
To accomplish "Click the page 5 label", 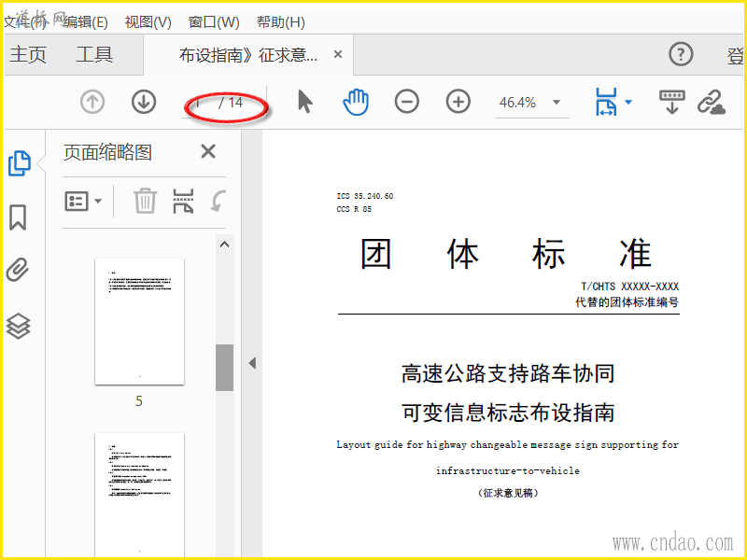I will [x=139, y=401].
